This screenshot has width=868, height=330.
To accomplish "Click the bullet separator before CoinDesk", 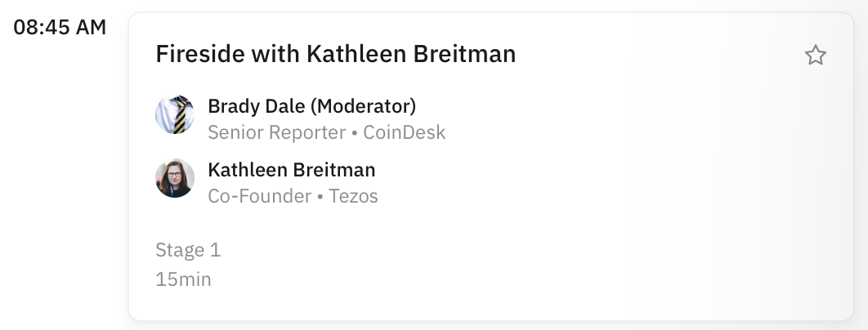I will click(x=354, y=132).
